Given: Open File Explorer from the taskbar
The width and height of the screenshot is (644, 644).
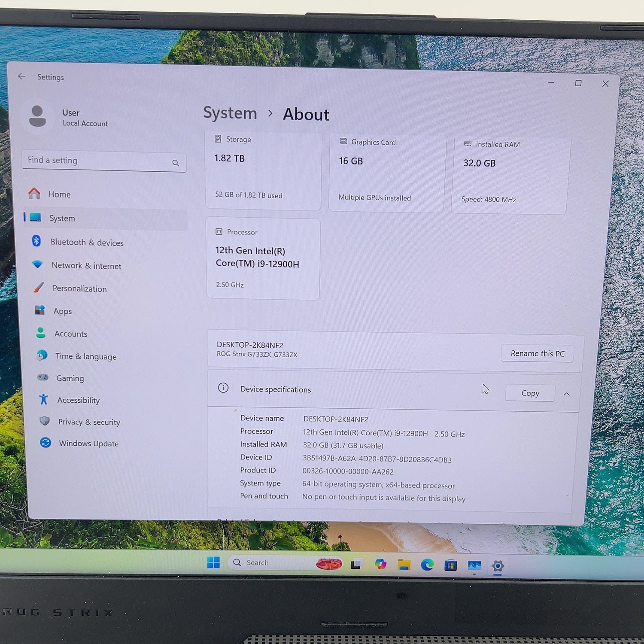Looking at the screenshot, I should [x=404, y=564].
